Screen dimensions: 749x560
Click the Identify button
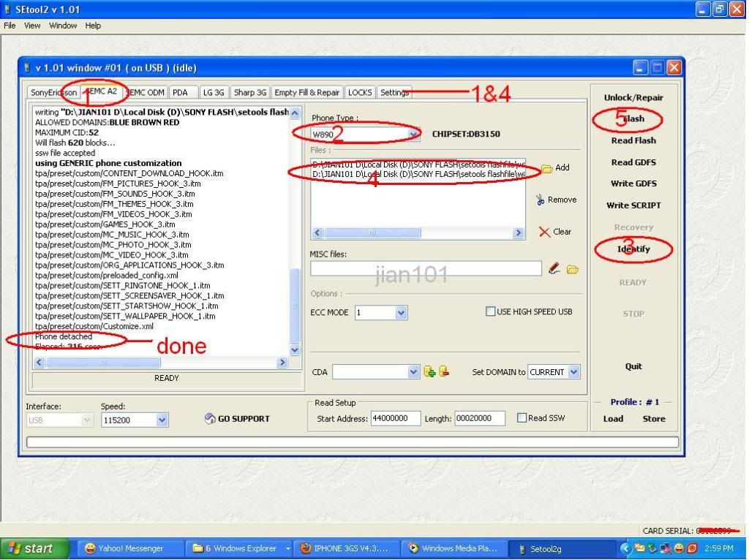pos(633,249)
